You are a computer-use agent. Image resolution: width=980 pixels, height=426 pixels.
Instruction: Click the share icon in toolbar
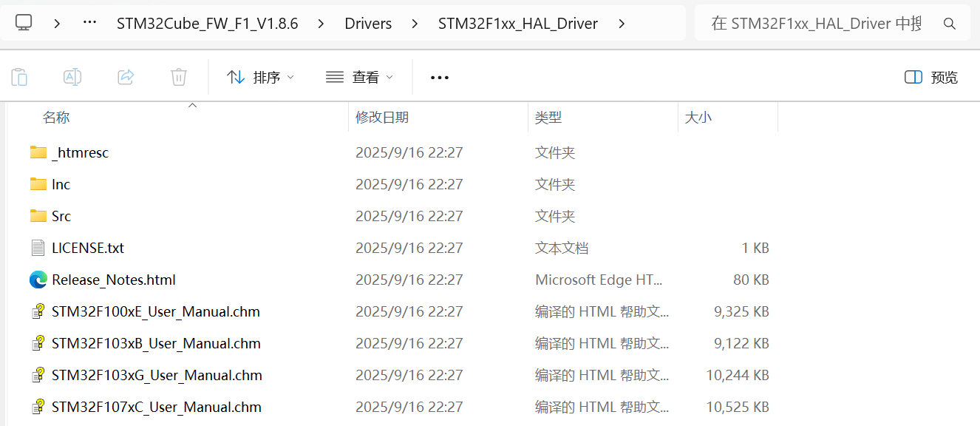(126, 77)
